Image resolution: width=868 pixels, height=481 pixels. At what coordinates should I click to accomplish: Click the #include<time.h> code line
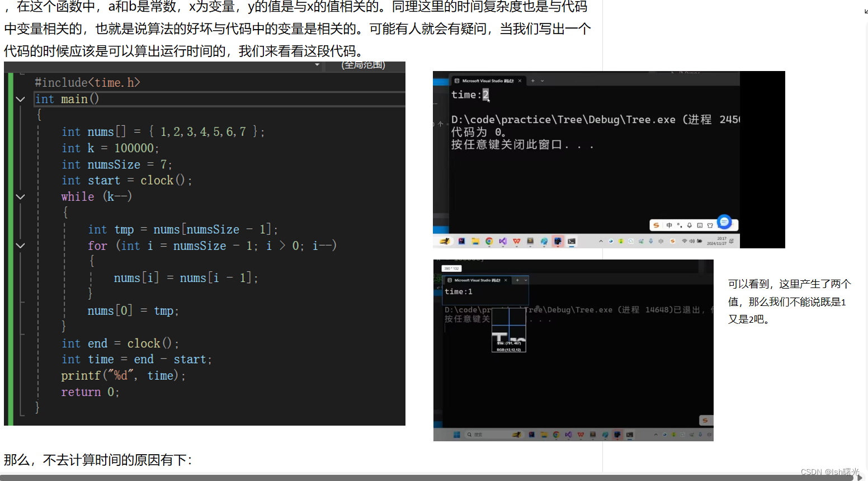point(87,83)
